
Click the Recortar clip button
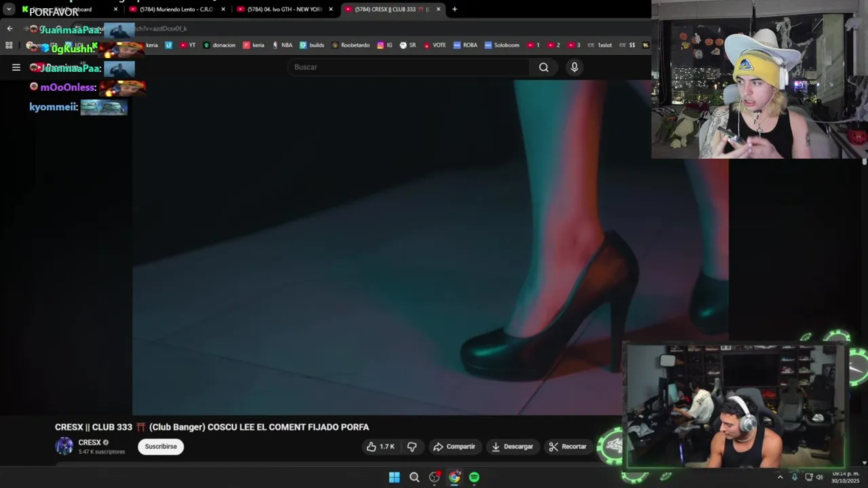pos(568,447)
